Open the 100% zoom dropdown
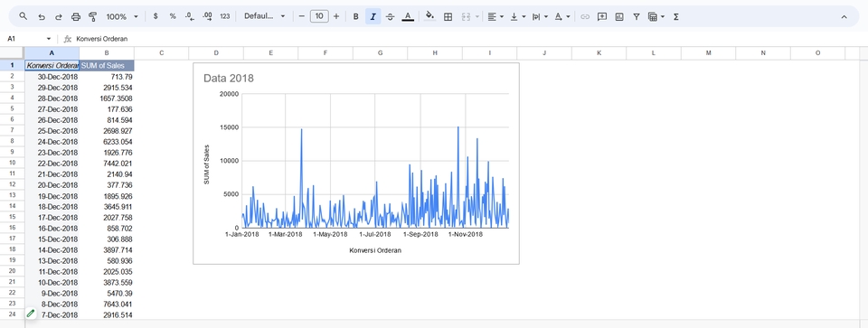868x328 pixels. pos(122,16)
